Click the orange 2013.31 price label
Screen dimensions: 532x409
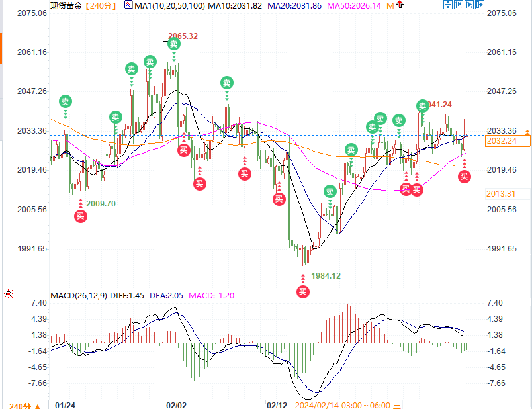pos(501,193)
